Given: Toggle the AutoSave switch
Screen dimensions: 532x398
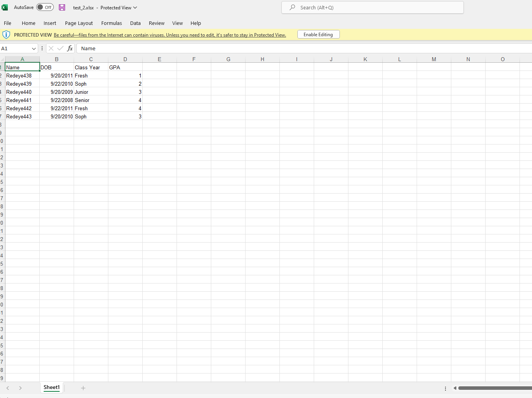Looking at the screenshot, I should 45,7.
